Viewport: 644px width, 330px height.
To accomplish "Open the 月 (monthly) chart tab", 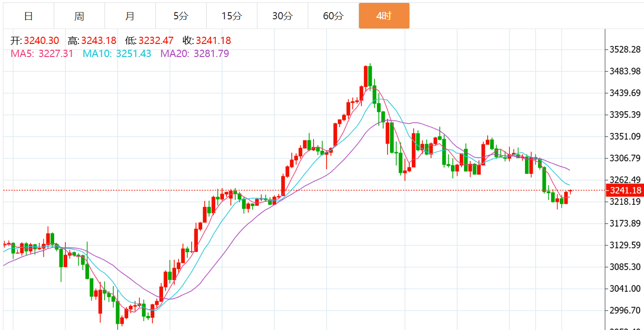I will coord(130,16).
